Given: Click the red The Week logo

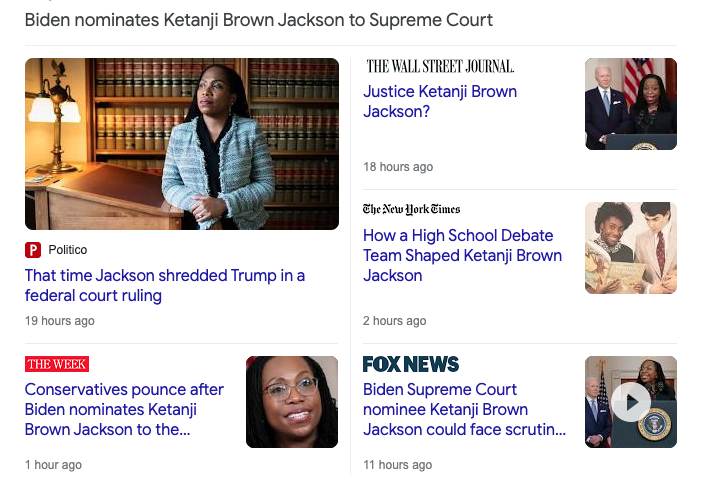Looking at the screenshot, I should tap(56, 364).
